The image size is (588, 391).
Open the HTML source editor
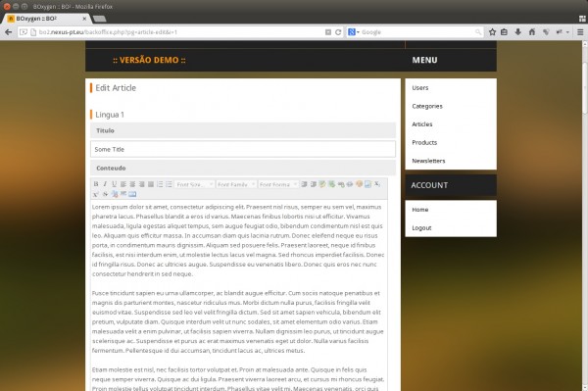pyautogui.click(x=132, y=194)
